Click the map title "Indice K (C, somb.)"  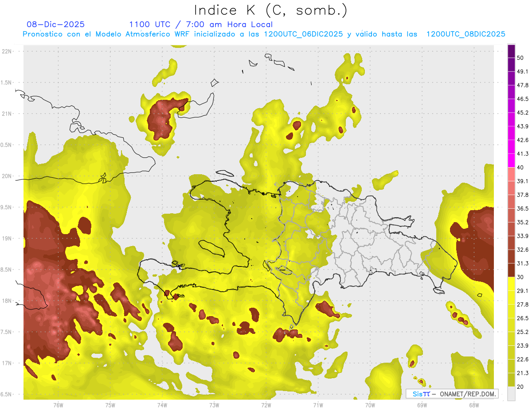[x=270, y=10]
